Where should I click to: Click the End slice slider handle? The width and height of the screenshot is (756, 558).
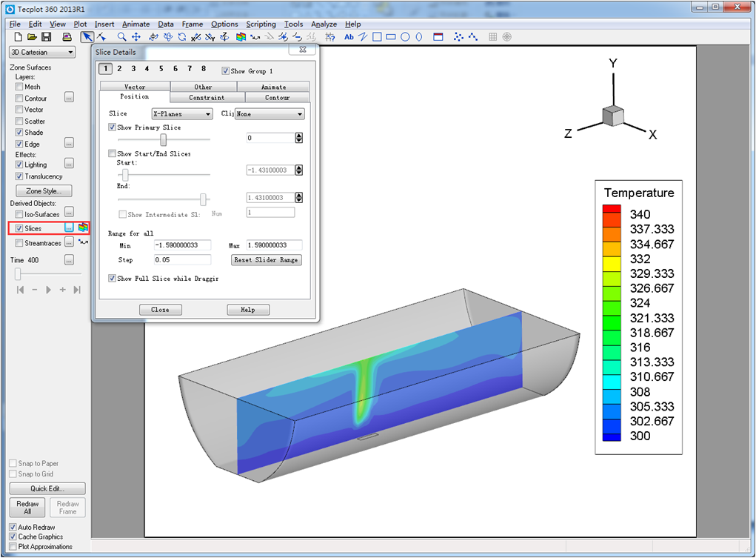click(203, 199)
